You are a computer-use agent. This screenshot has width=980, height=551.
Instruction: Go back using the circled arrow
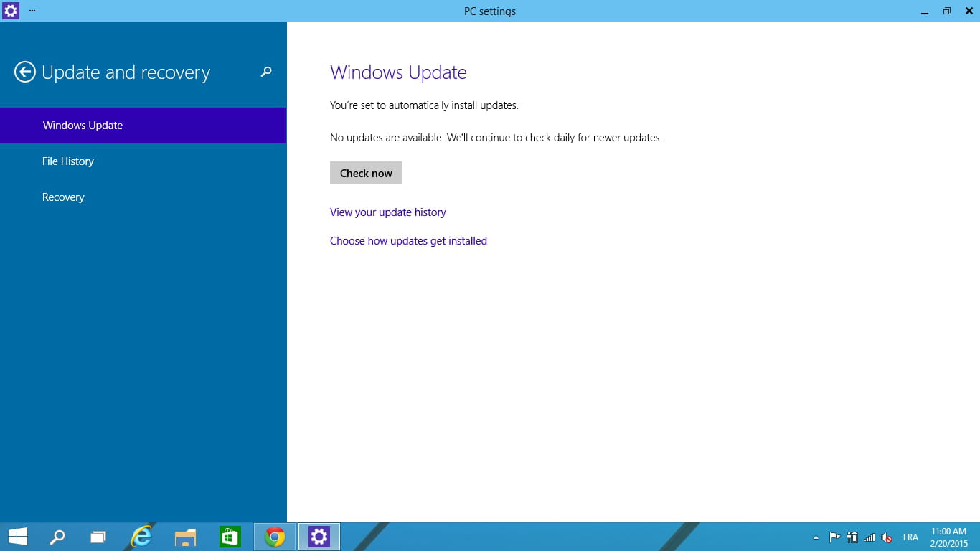coord(25,72)
